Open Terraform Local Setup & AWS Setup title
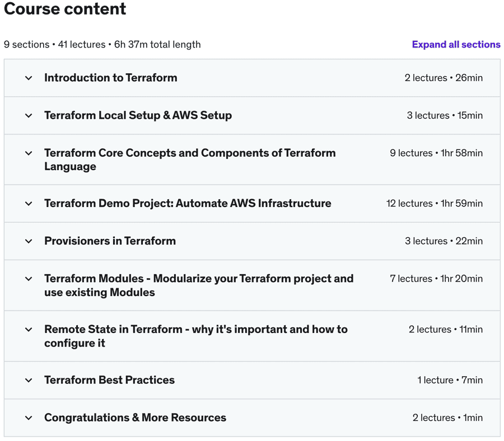This screenshot has height=441, width=504. (138, 115)
